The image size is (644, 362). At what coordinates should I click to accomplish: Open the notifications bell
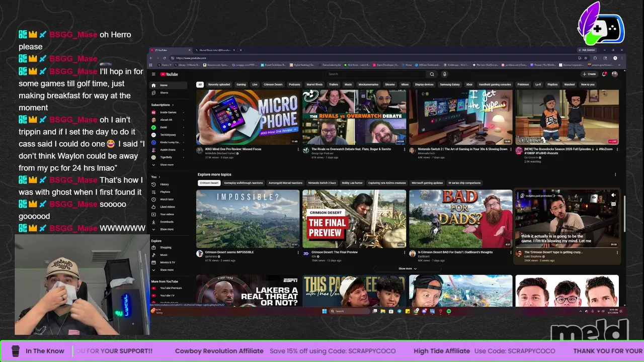(x=604, y=74)
